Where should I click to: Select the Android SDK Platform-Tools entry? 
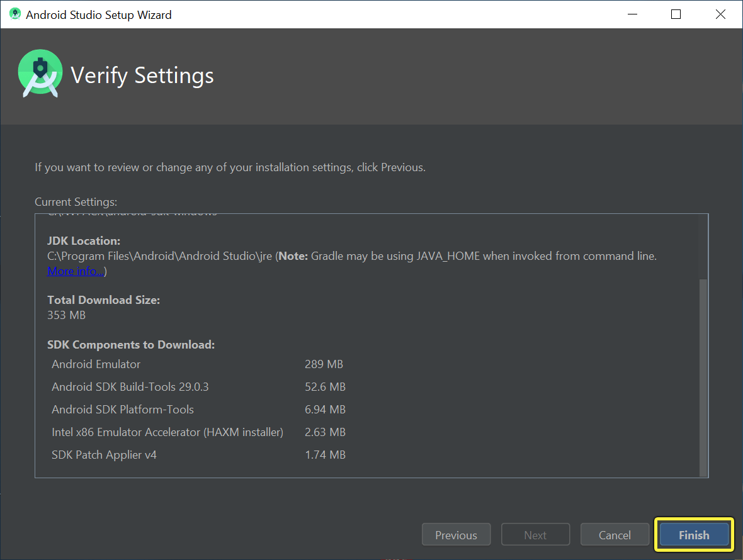click(x=122, y=409)
